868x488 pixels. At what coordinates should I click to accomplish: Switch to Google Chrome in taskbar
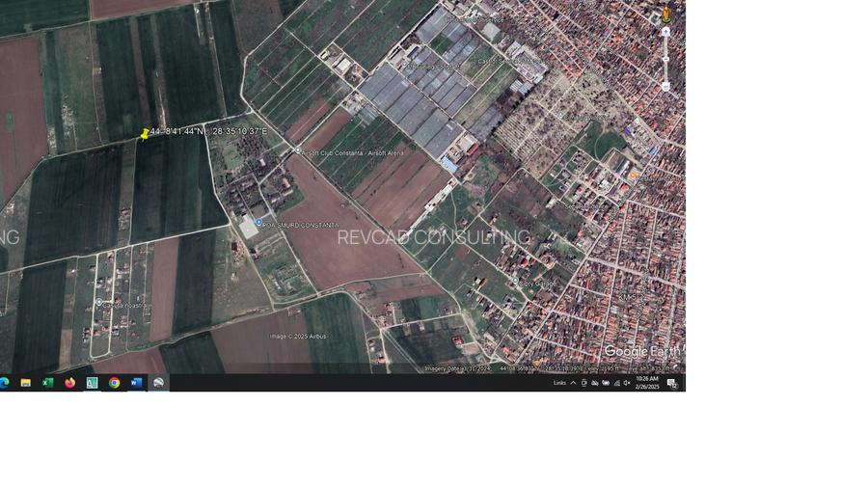pos(114,383)
